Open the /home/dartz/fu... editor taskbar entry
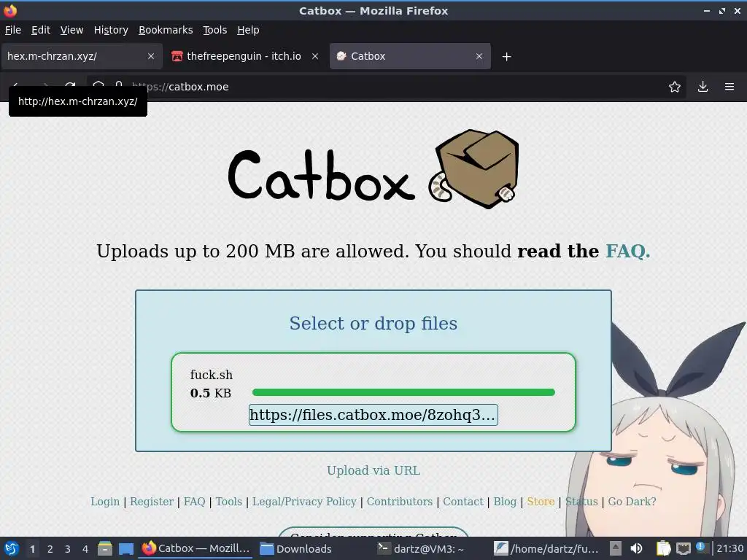This screenshot has height=560, width=747. pos(546,548)
